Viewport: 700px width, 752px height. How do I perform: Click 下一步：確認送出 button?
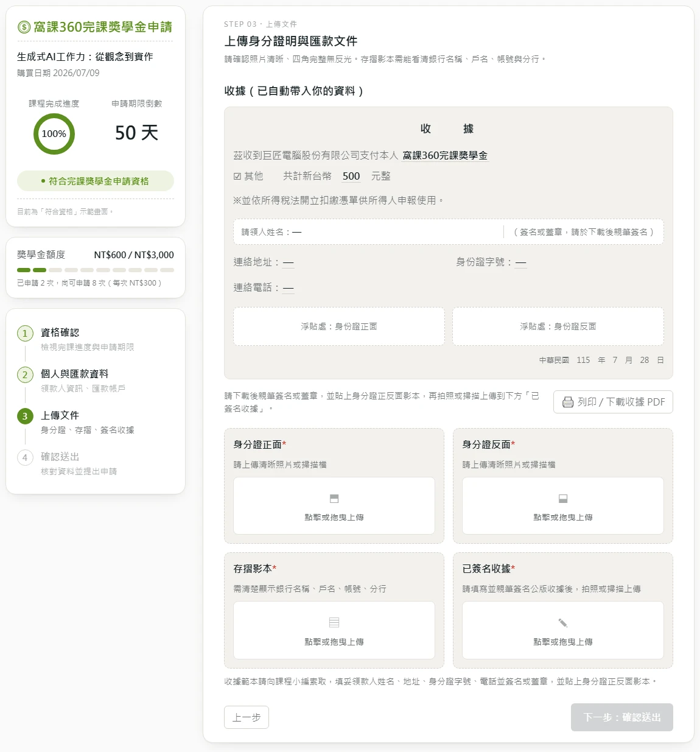point(622,717)
